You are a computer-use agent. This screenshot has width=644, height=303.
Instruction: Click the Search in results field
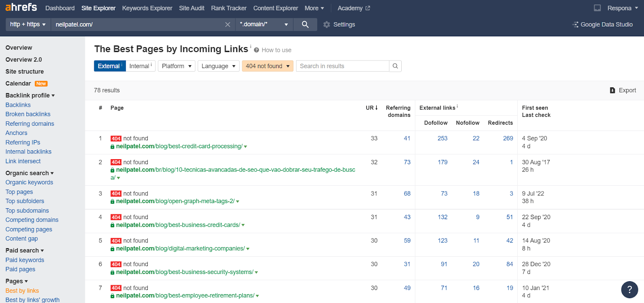tap(343, 66)
